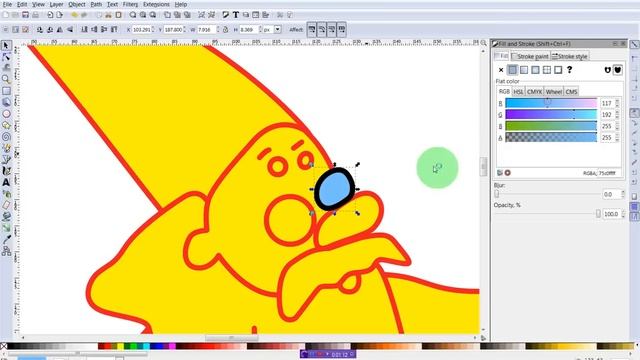Open the Path menu

click(x=96, y=4)
